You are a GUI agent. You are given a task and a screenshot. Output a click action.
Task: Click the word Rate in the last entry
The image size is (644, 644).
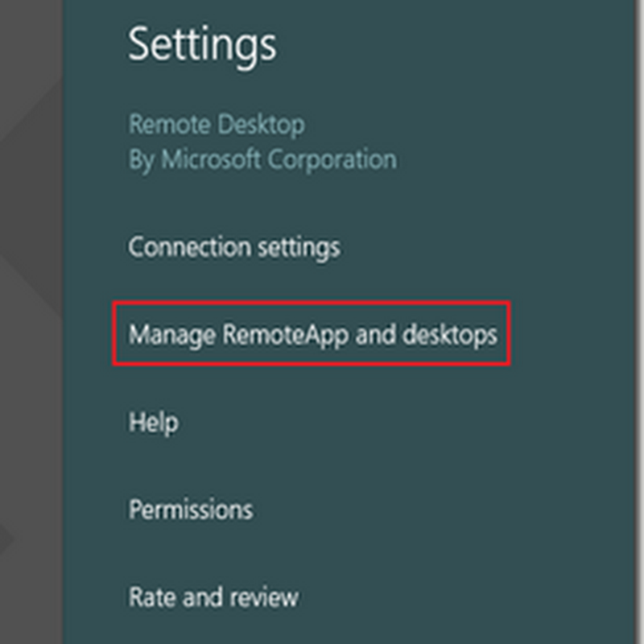pyautogui.click(x=150, y=597)
